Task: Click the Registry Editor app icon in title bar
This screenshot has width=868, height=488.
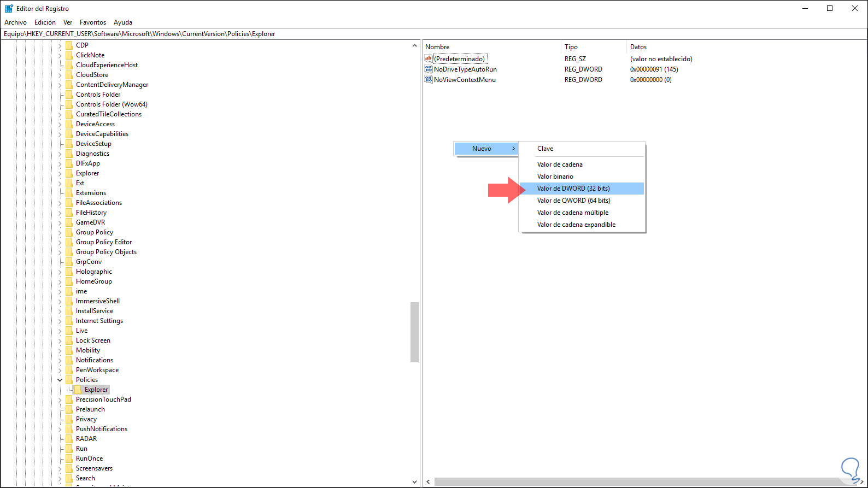Action: [9, 8]
